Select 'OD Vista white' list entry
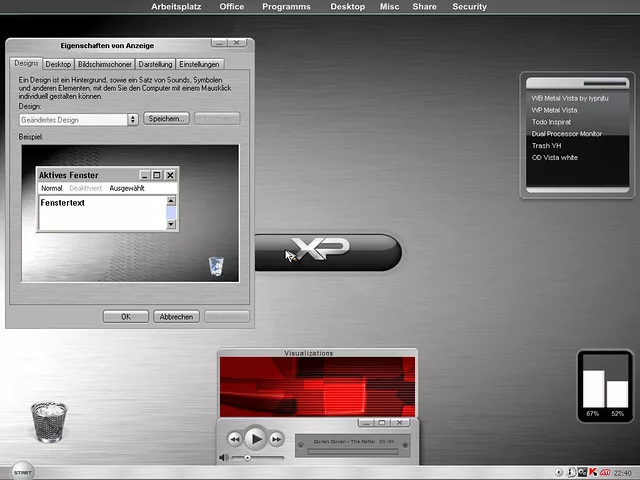 (x=555, y=158)
